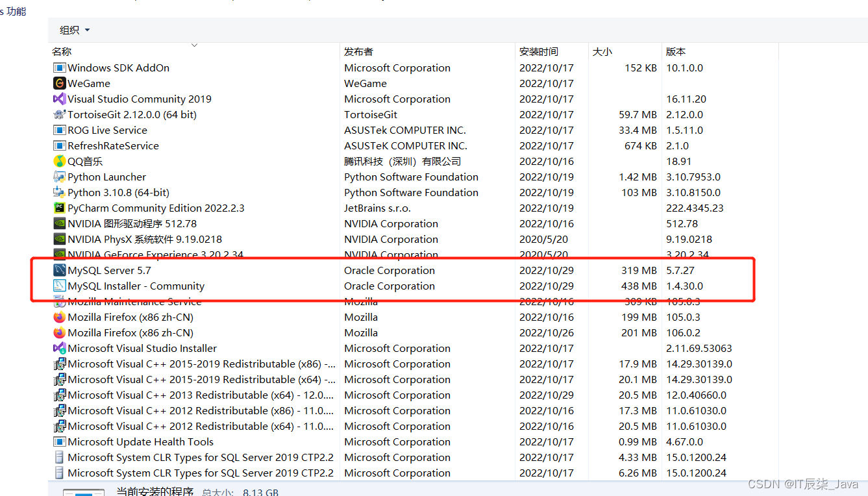This screenshot has width=868, height=496.
Task: Select PyCharm Community Edition 2022.2.3 name
Action: pos(156,208)
